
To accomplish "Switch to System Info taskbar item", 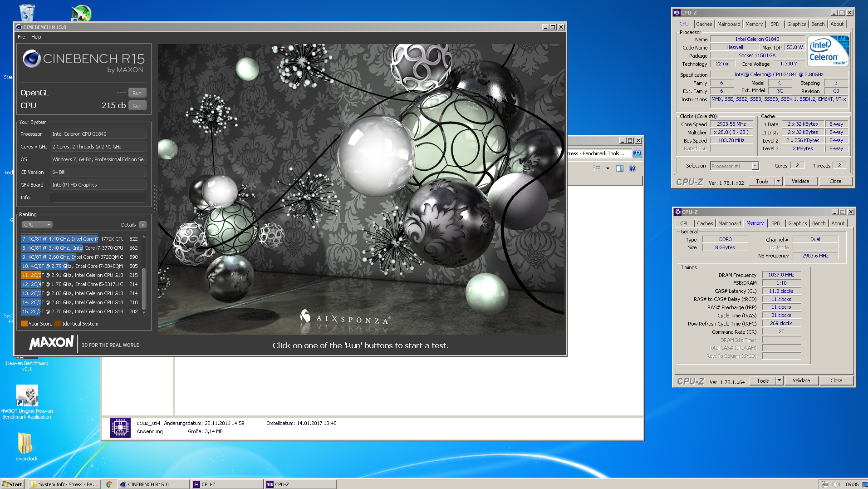I will coord(64,484).
